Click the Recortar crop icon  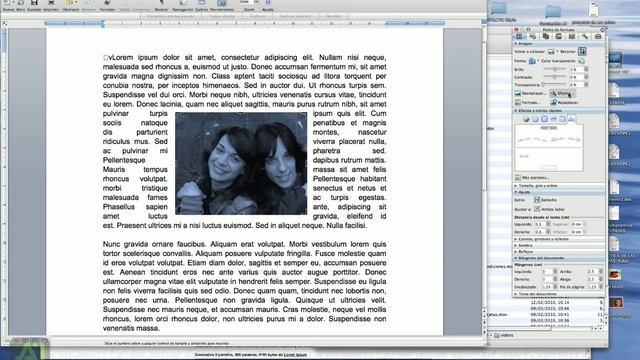tap(582, 51)
